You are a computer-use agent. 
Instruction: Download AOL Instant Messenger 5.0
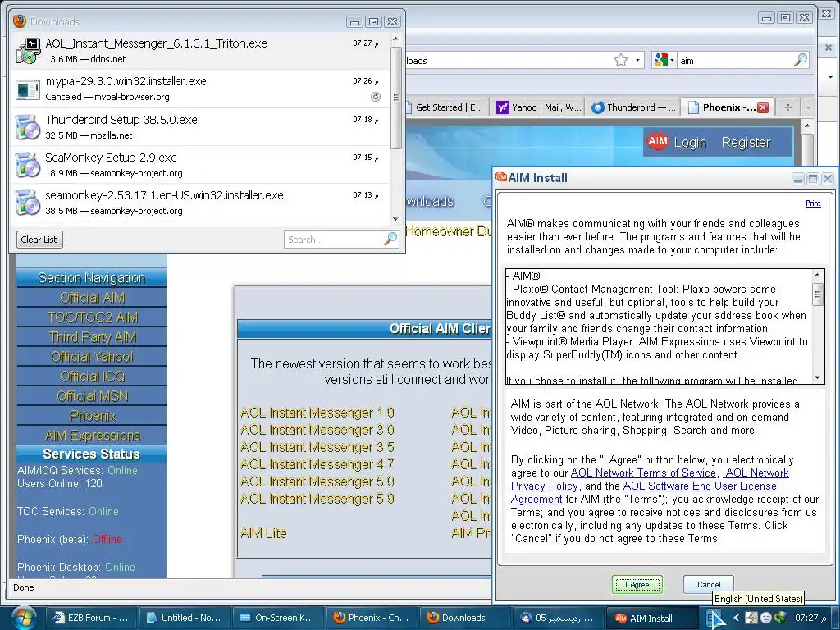click(317, 481)
